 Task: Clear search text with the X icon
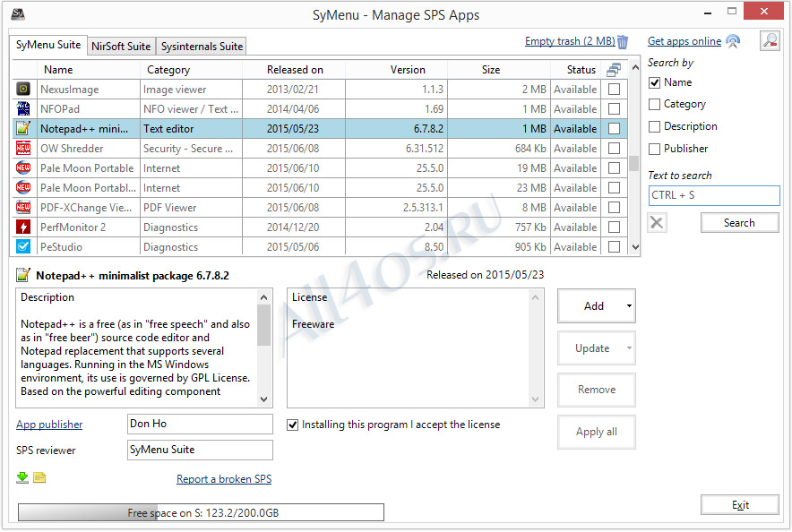coord(657,223)
